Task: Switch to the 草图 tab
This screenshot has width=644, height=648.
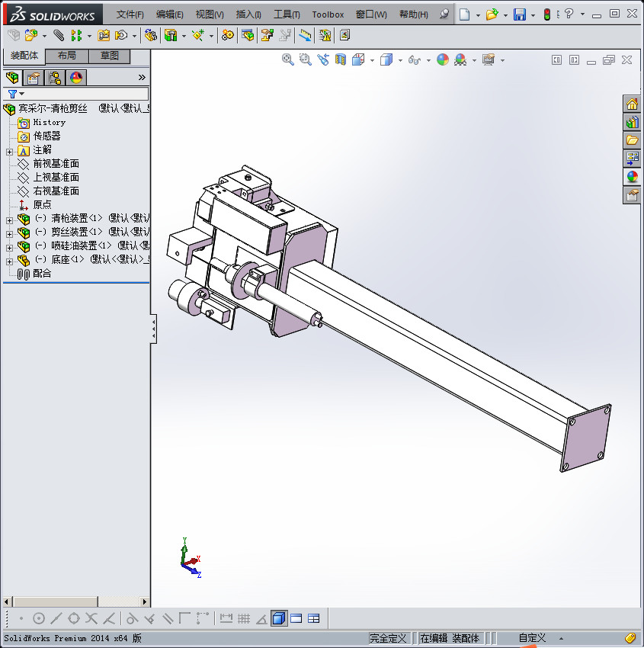Action: click(110, 56)
